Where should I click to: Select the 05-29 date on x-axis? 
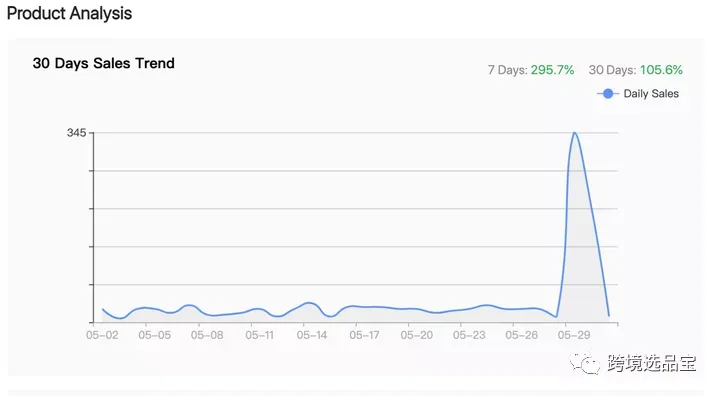574,335
